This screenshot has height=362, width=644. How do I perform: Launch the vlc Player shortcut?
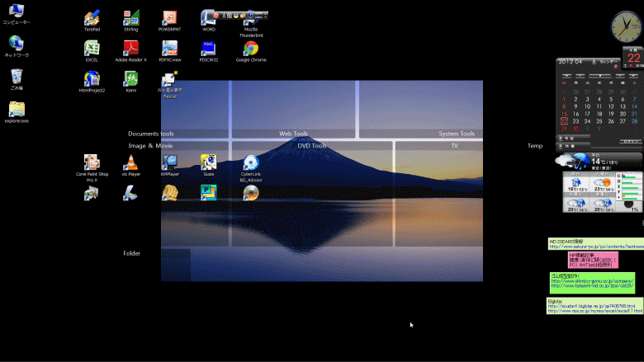[x=130, y=162]
